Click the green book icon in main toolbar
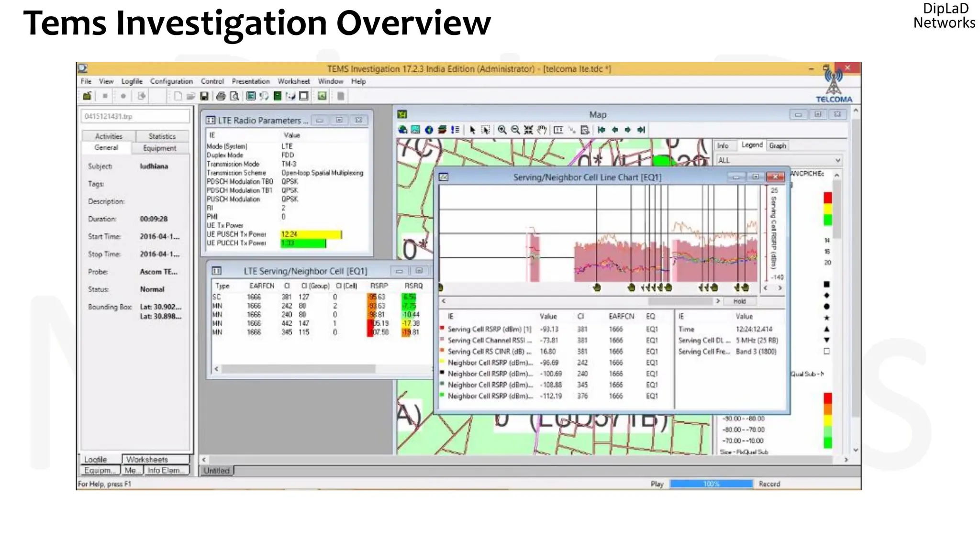 (x=277, y=96)
